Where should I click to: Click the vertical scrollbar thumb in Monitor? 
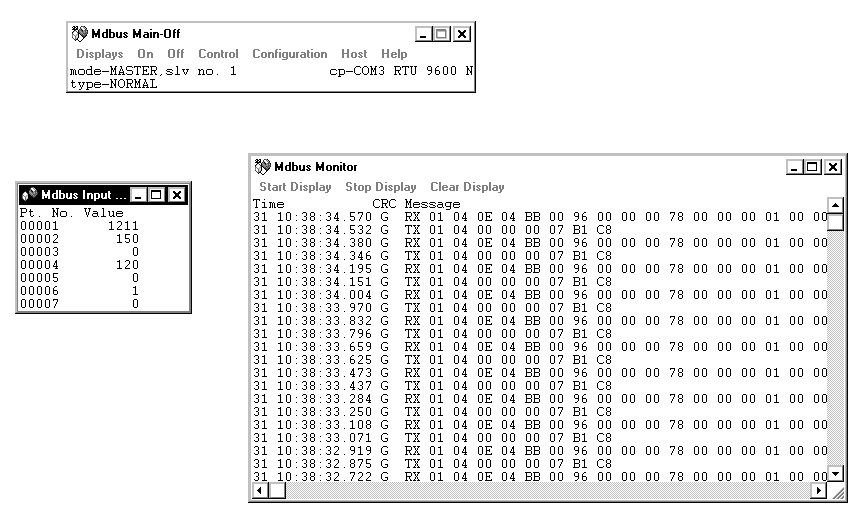pos(835,222)
